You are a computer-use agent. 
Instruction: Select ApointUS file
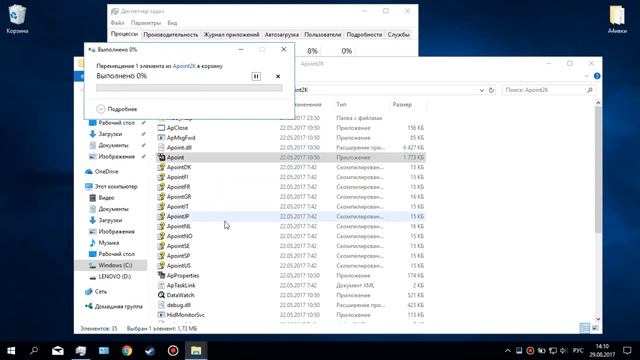tap(179, 265)
